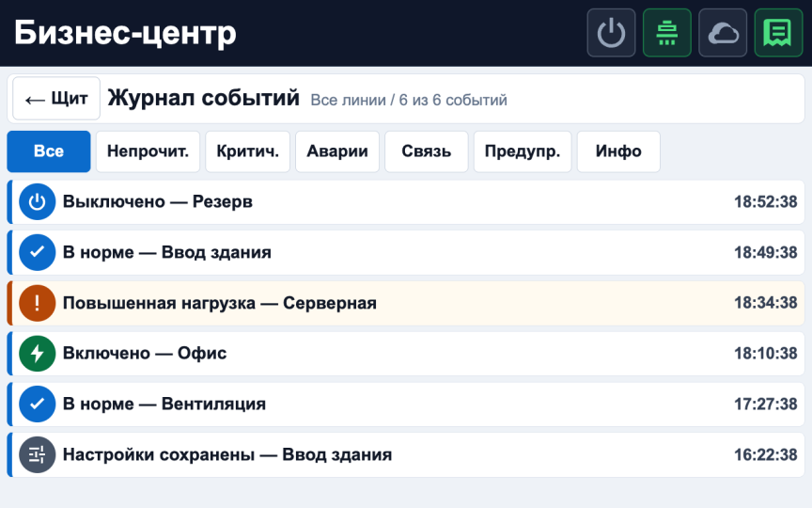Click the timestamp 18:10:38

pos(765,354)
